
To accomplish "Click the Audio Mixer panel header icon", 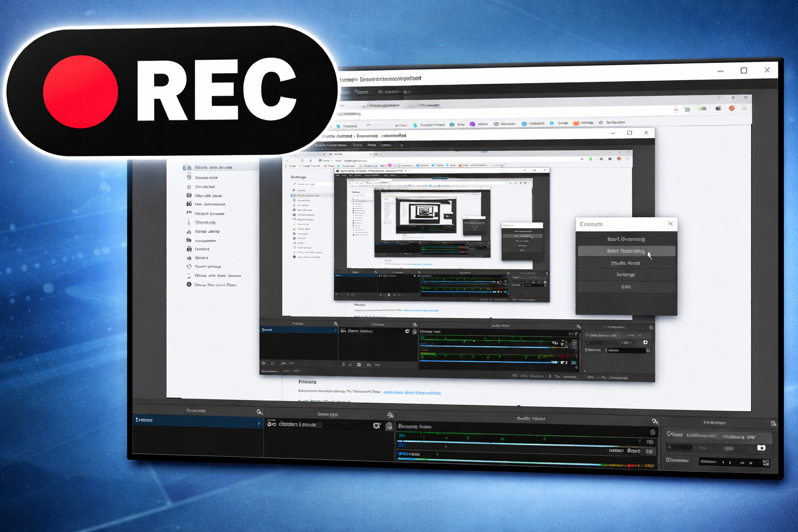I will point(655,421).
